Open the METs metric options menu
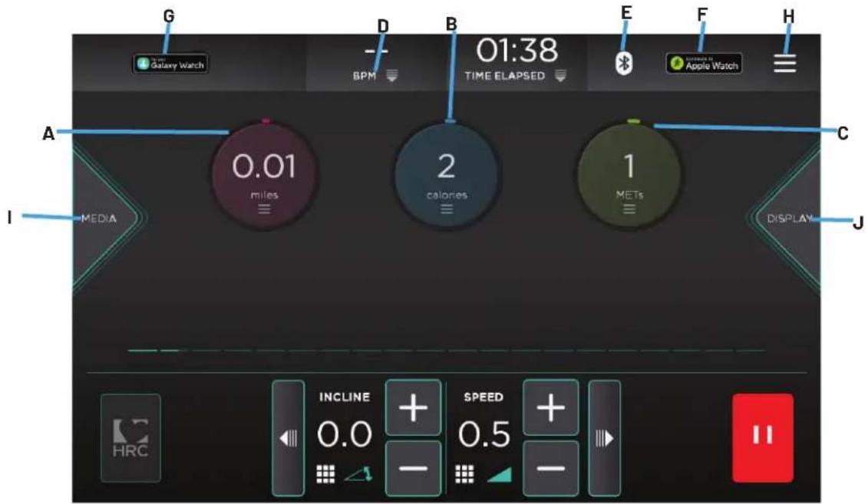Image resolution: width=868 pixels, height=504 pixels. (629, 209)
